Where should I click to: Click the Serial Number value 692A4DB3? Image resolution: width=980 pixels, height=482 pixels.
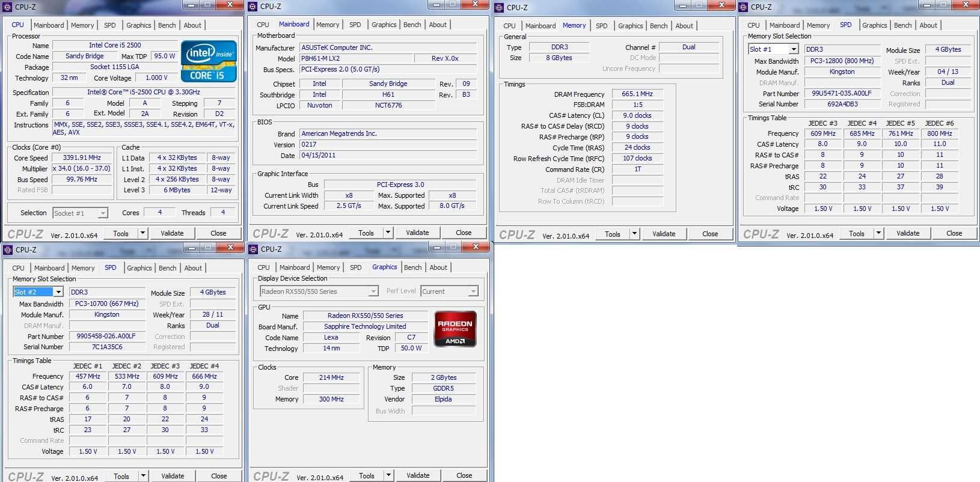(842, 104)
